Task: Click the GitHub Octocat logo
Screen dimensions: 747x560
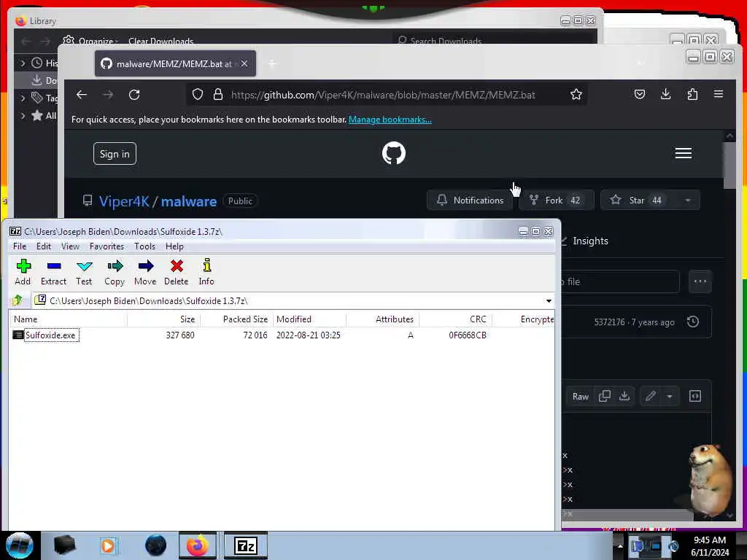Action: [x=393, y=153]
